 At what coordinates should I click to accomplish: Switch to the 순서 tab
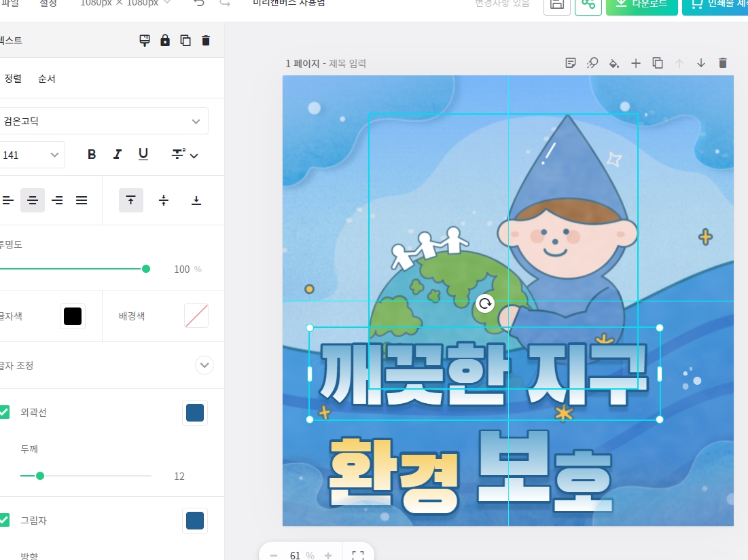pyautogui.click(x=47, y=78)
